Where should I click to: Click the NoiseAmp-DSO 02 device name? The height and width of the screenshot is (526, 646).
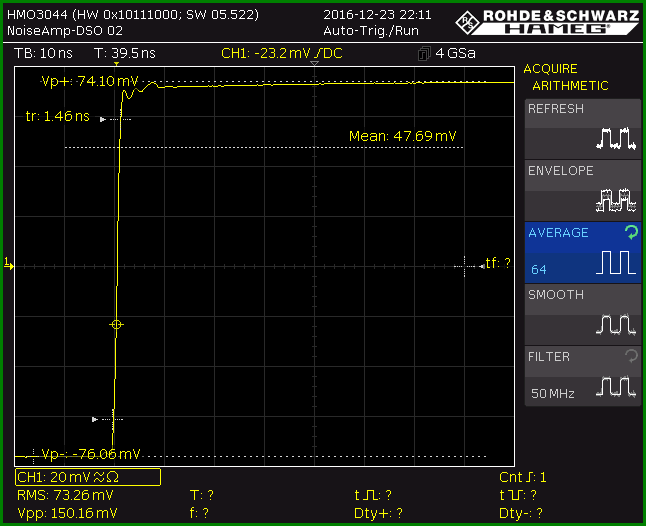pyautogui.click(x=65, y=30)
